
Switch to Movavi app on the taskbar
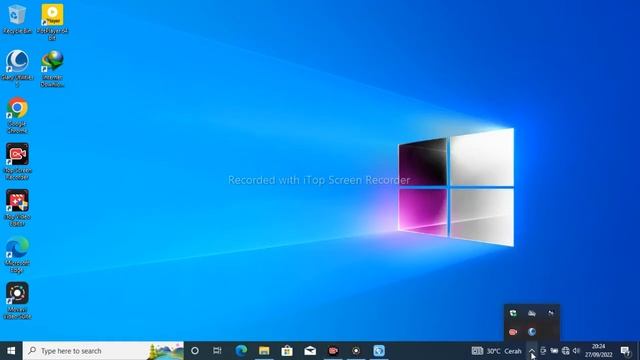356,351
